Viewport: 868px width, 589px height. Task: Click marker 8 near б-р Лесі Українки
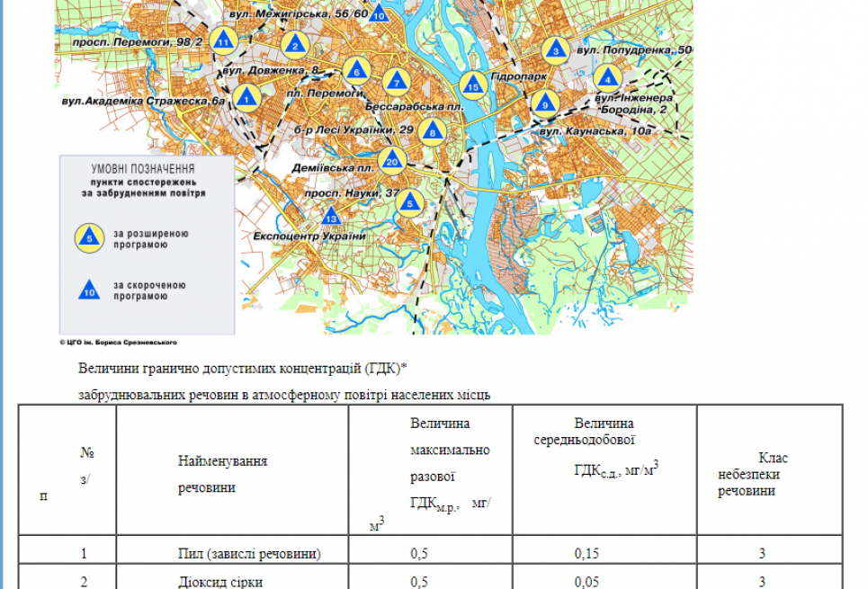(x=433, y=133)
